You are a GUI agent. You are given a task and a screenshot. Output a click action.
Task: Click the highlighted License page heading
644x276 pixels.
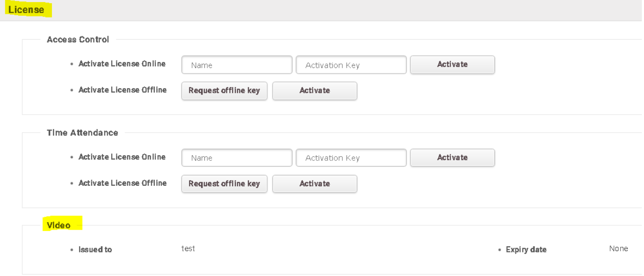tap(27, 10)
